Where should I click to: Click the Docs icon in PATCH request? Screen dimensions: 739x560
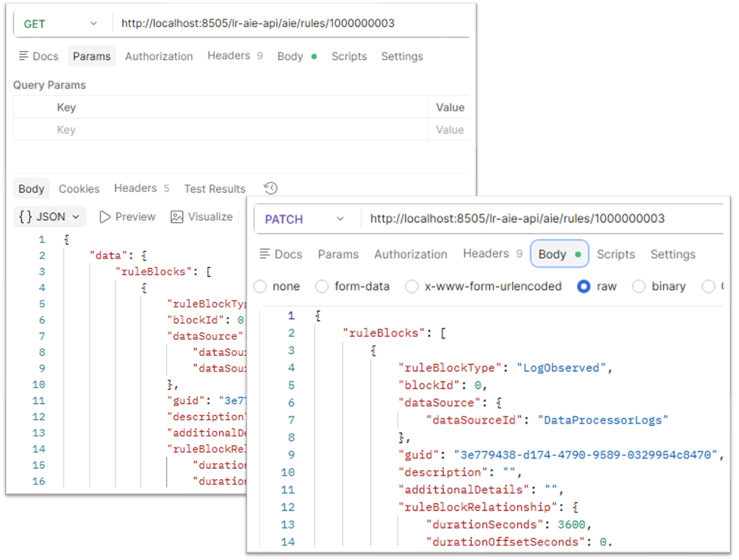[x=265, y=254]
